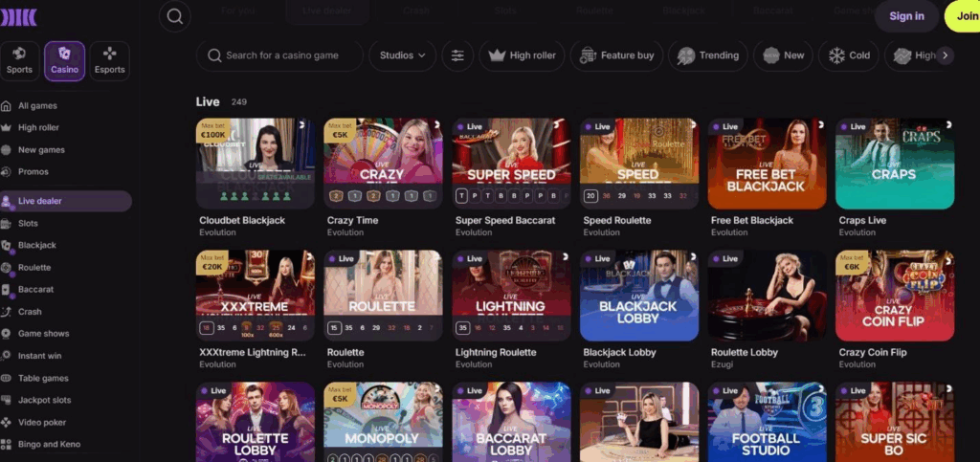Switch to the For you top tab

click(x=237, y=11)
